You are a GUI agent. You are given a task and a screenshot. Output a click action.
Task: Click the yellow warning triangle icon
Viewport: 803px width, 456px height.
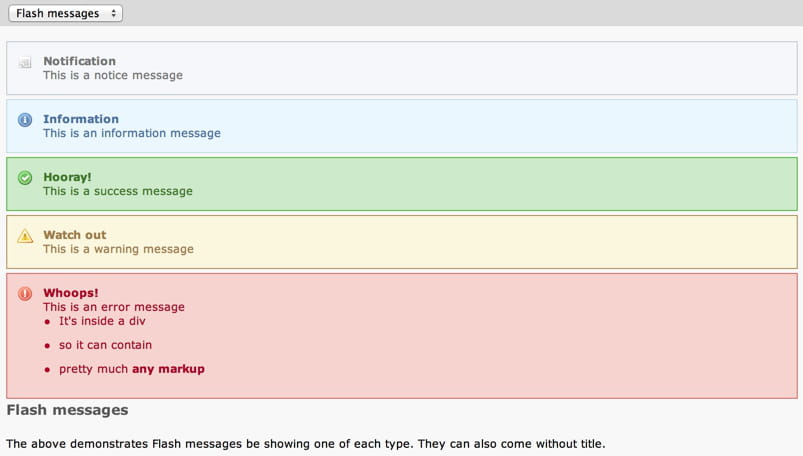[x=25, y=236]
